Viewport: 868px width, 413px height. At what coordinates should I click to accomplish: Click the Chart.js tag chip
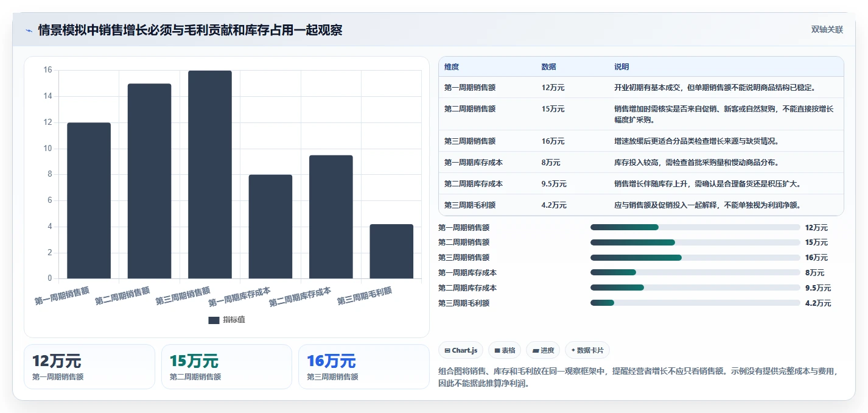(x=461, y=350)
